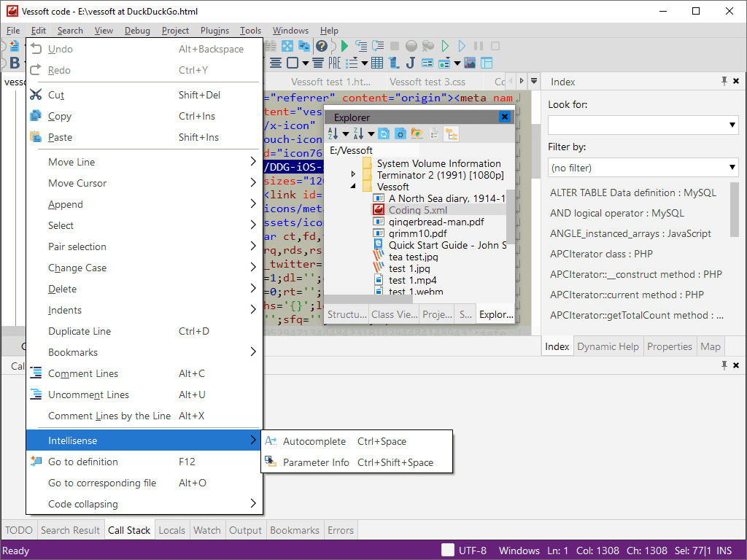The image size is (747, 560).
Task: Click the form icon in HTML toolbar
Action: point(427,63)
